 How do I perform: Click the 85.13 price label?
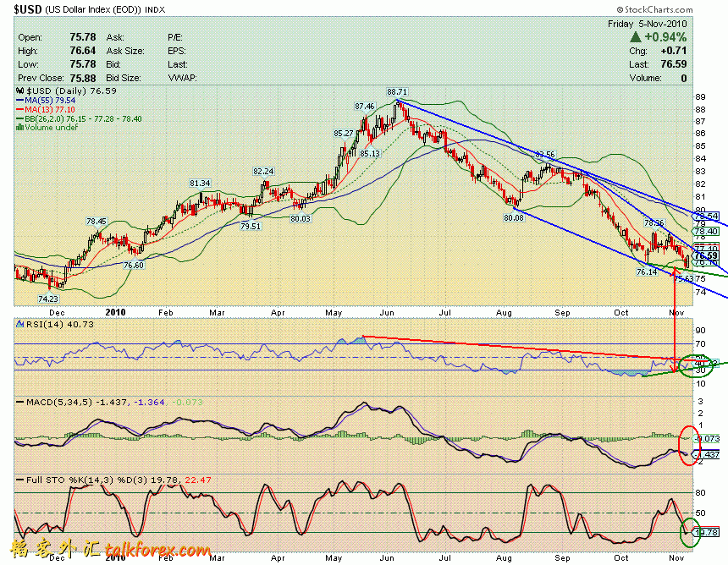click(x=370, y=154)
